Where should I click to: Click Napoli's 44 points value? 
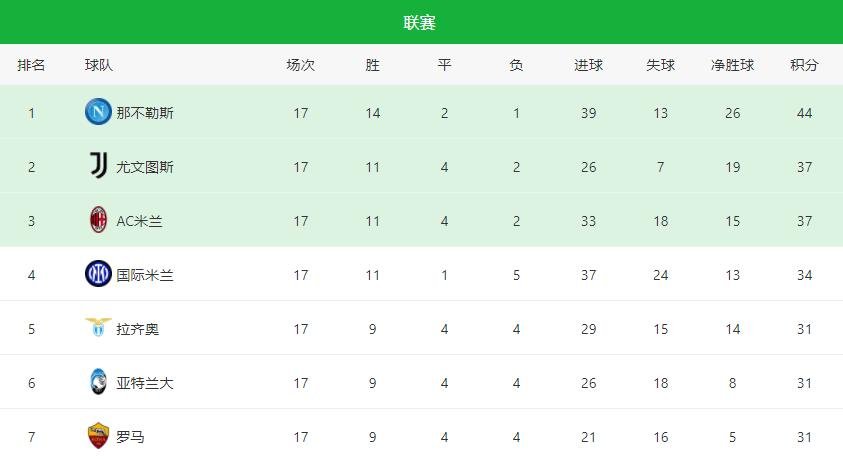point(804,113)
